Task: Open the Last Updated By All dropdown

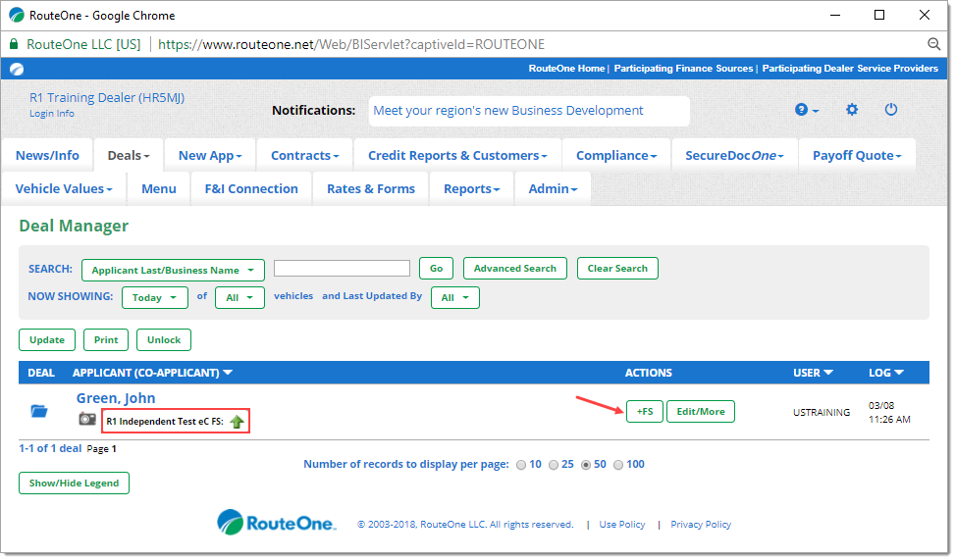Action: click(x=455, y=297)
